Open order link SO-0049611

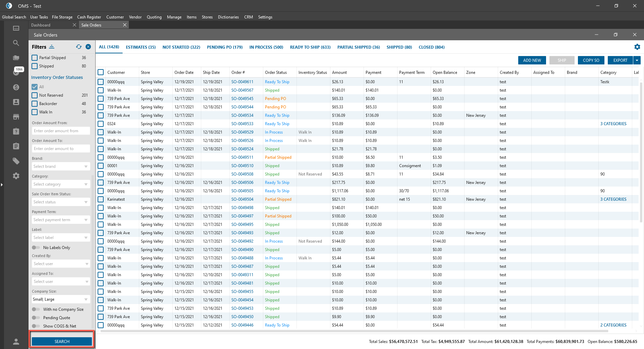click(242, 82)
